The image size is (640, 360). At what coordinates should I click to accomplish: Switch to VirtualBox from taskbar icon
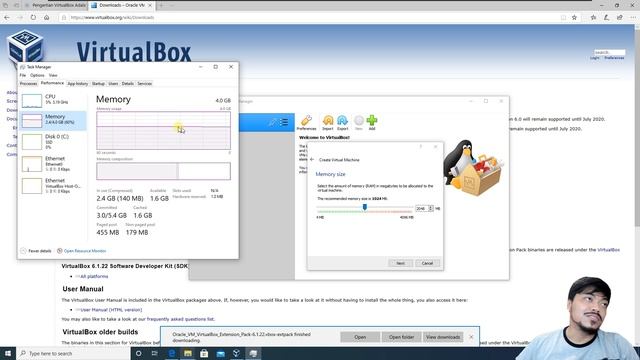point(237,353)
